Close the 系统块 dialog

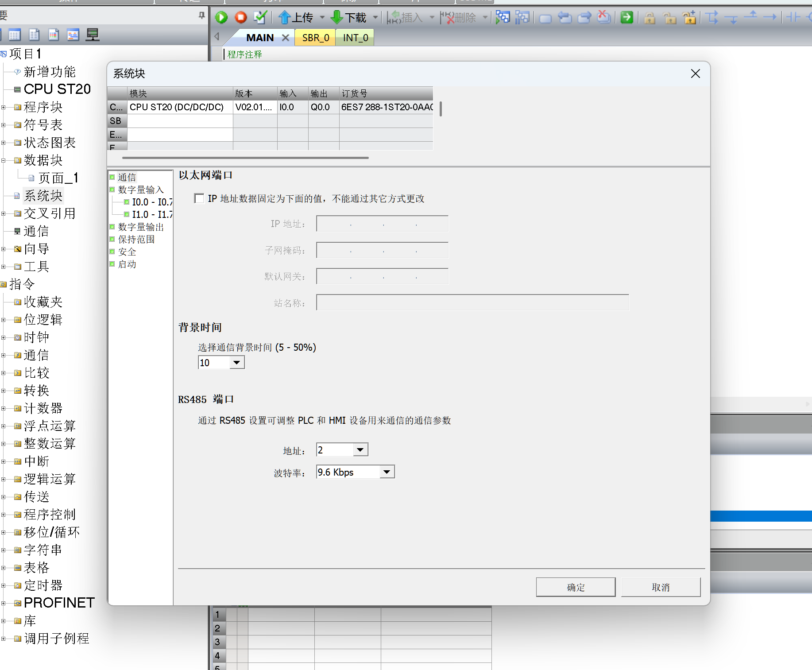click(696, 74)
